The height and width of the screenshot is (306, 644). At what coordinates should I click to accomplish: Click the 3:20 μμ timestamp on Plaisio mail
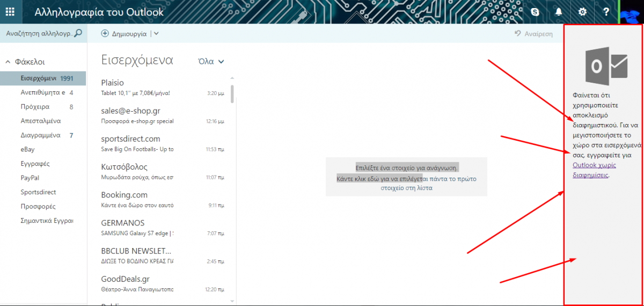pyautogui.click(x=216, y=93)
